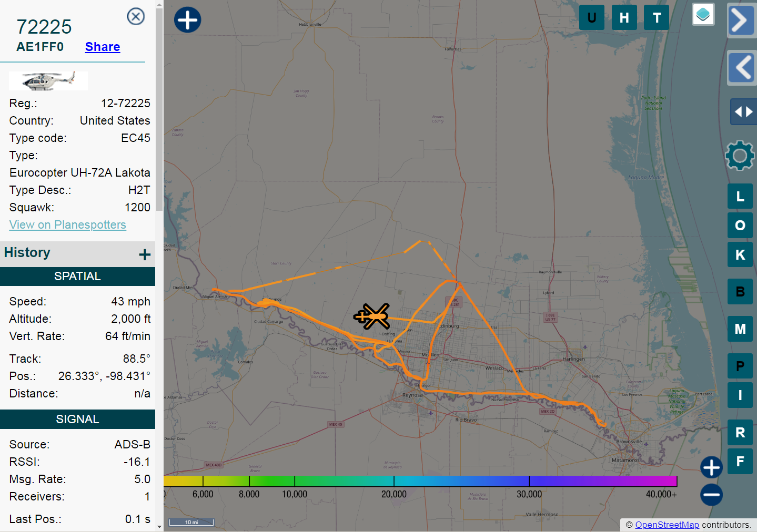Zoom in with the round plus button
This screenshot has height=532, width=757.
click(711, 467)
